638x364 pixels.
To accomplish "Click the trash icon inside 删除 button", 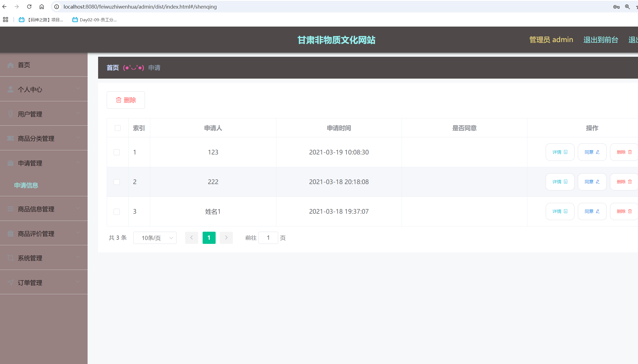I will click(119, 100).
